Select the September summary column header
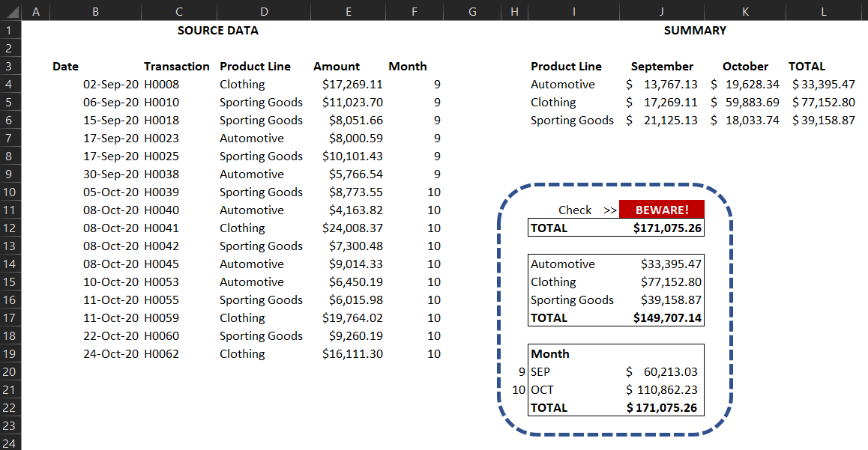Screen dimensions: 868x450 point(662,66)
